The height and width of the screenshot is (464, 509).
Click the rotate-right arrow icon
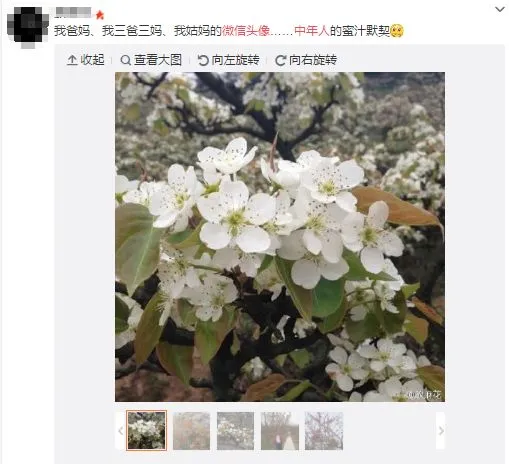(x=280, y=60)
